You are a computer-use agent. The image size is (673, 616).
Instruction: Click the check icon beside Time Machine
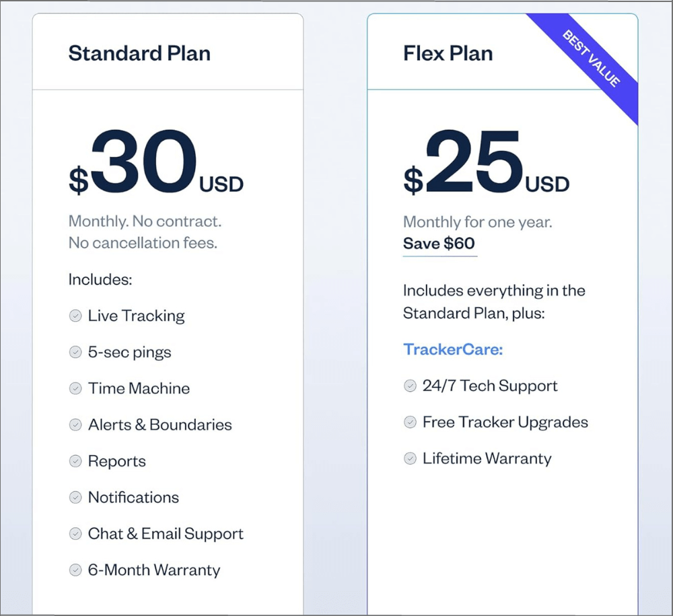[75, 388]
